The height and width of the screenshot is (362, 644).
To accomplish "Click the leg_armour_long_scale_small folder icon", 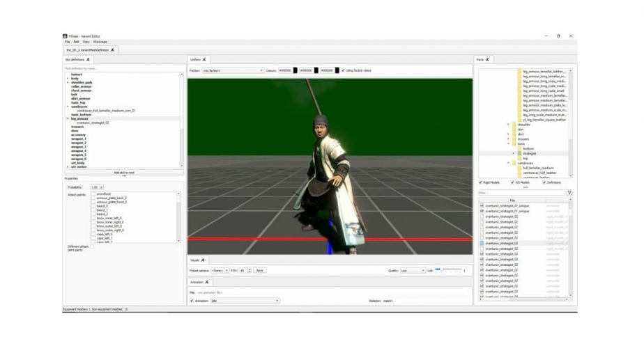I will [x=519, y=90].
